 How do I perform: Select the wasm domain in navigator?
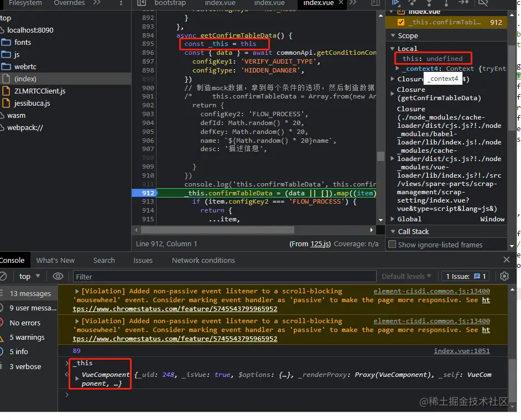click(x=16, y=116)
